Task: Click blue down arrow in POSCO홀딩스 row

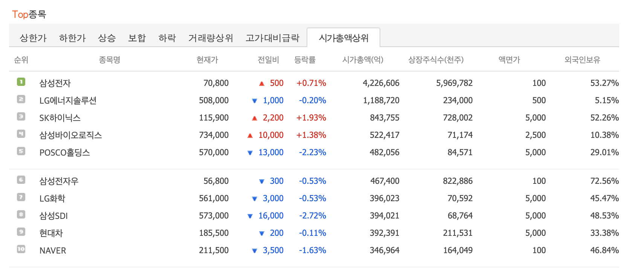Action: pyautogui.click(x=250, y=153)
